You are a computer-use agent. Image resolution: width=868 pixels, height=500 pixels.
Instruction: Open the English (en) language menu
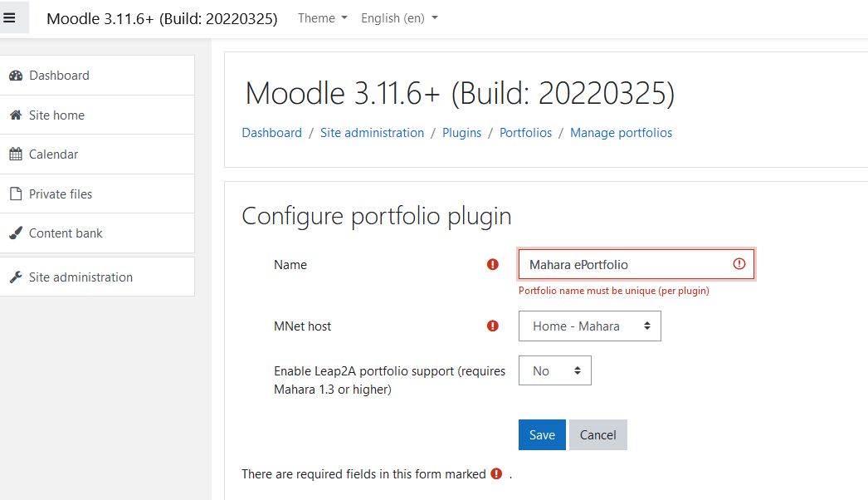click(x=399, y=17)
